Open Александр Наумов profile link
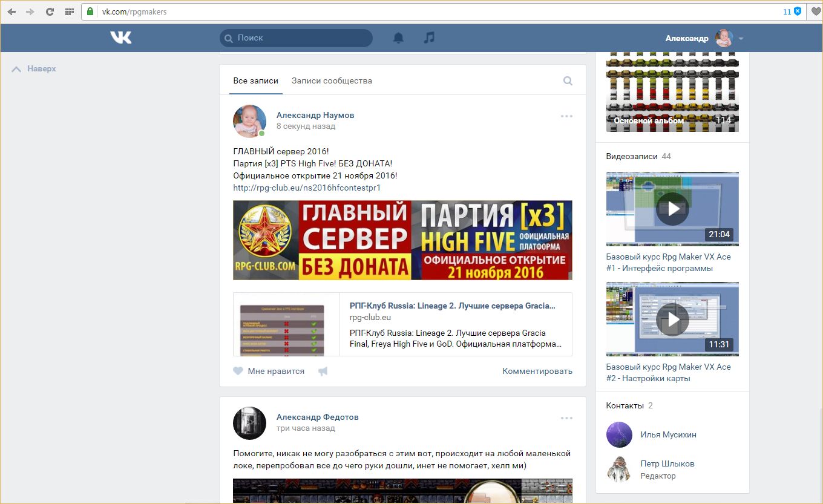Image resolution: width=823 pixels, height=504 pixels. click(315, 115)
